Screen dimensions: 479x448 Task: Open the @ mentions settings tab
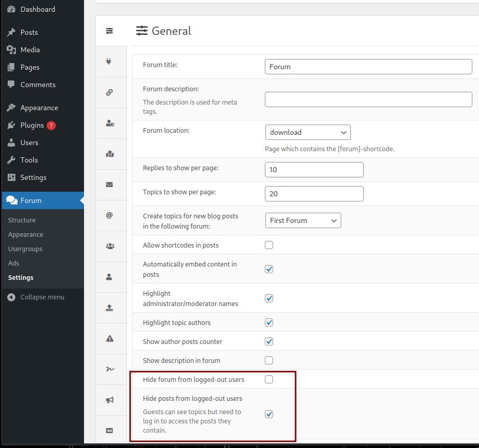coord(109,215)
